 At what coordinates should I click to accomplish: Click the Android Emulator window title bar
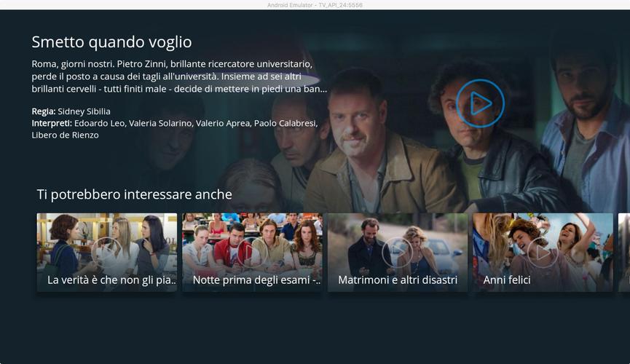315,5
